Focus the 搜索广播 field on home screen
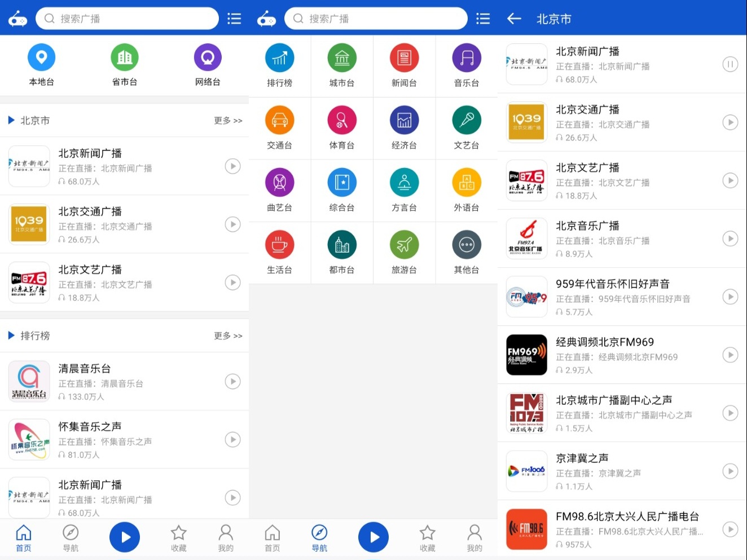This screenshot has width=747, height=560. tap(127, 19)
